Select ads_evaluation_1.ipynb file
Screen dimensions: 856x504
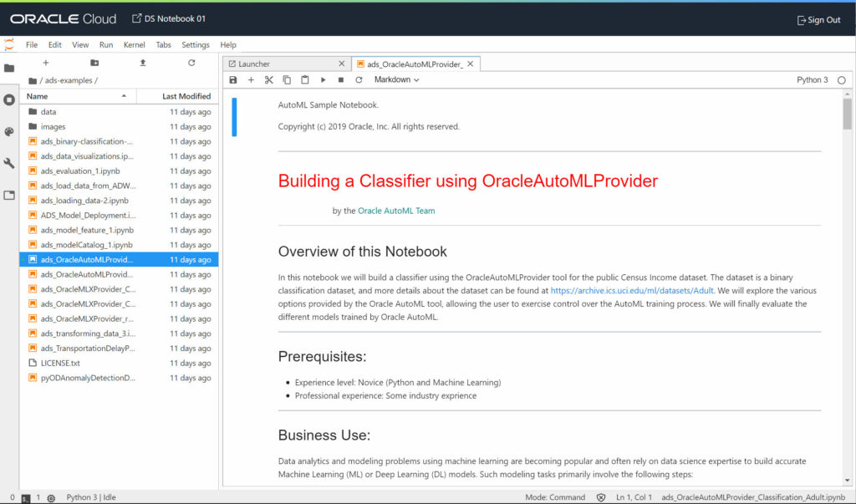point(119,171)
